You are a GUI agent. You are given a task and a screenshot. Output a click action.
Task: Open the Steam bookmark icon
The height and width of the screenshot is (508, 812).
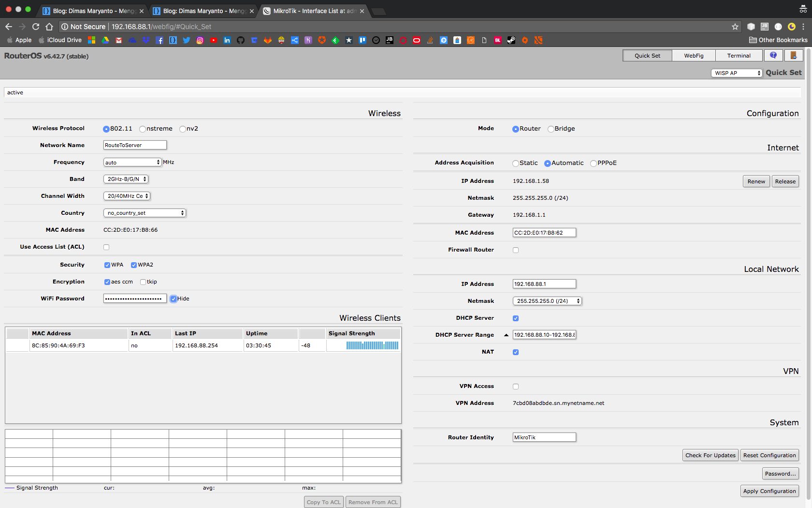coord(511,40)
